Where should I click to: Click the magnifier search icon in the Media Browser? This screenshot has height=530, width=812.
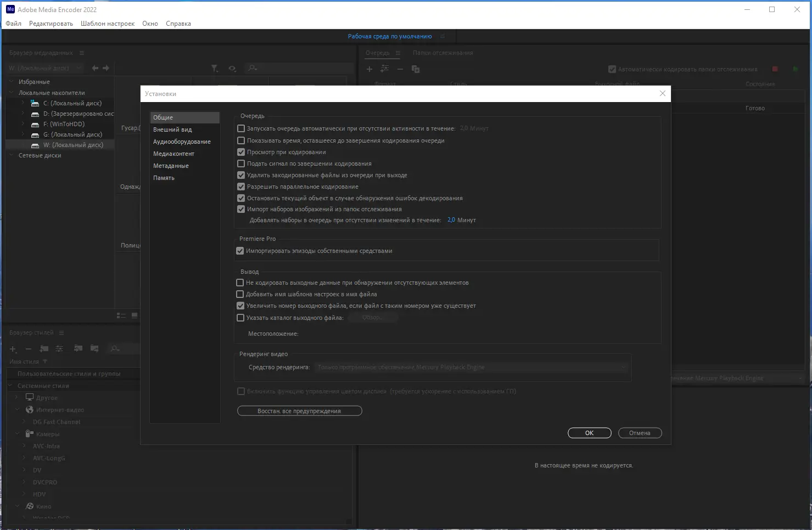252,68
